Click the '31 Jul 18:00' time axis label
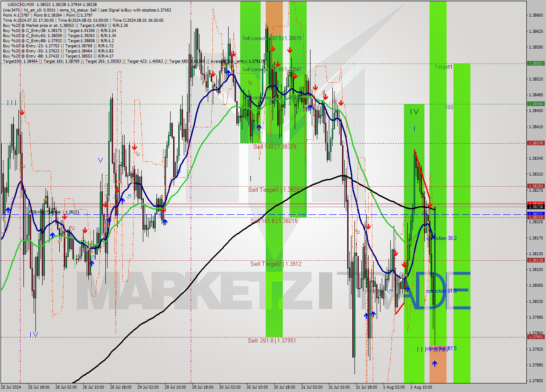Image resolution: width=546 pixels, height=392 pixels. pos(366,387)
